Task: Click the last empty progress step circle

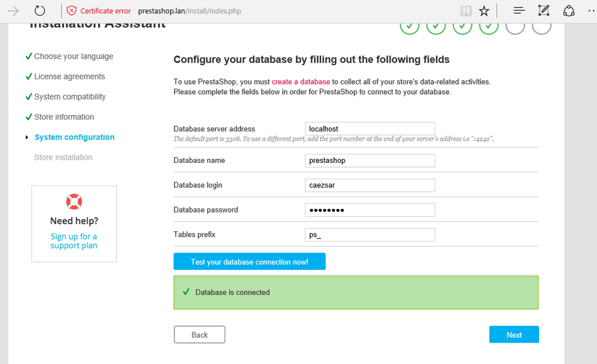Action: click(542, 26)
